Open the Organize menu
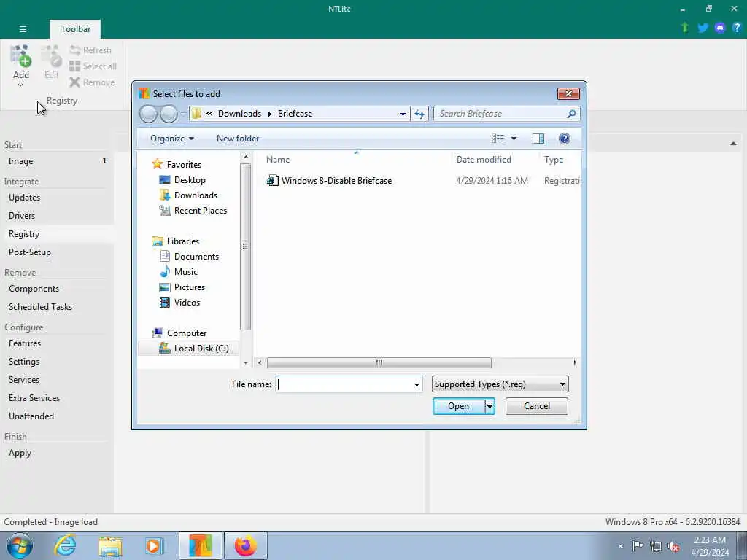Screen dimensions: 747x560 coord(172,138)
